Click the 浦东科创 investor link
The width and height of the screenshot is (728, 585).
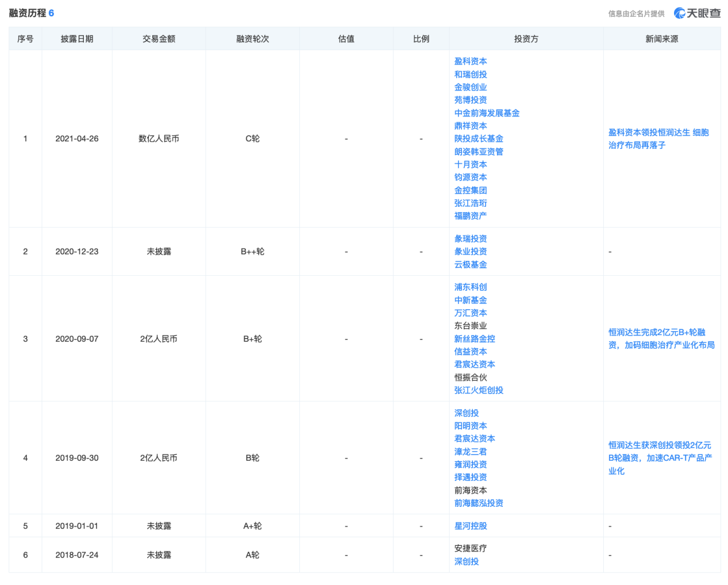(471, 287)
